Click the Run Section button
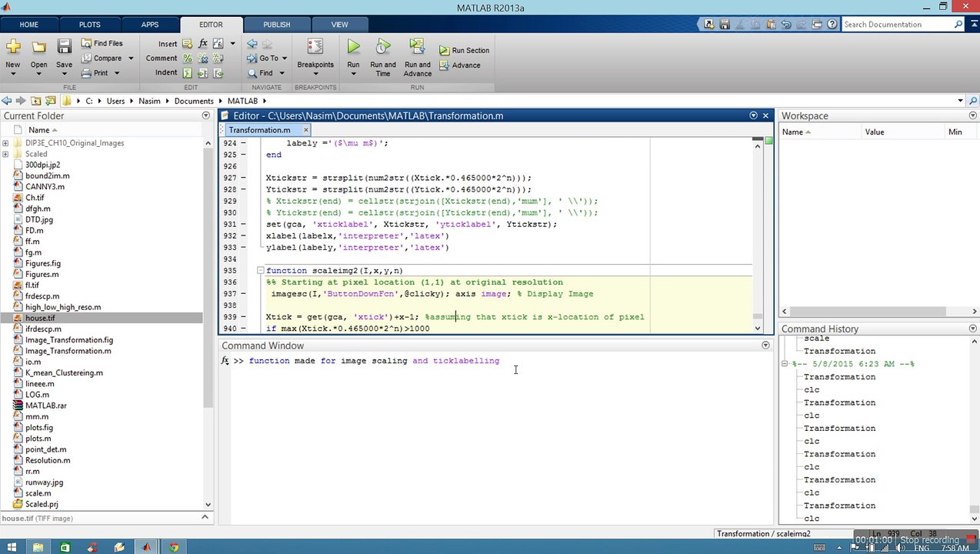The width and height of the screenshot is (980, 554). click(x=464, y=50)
